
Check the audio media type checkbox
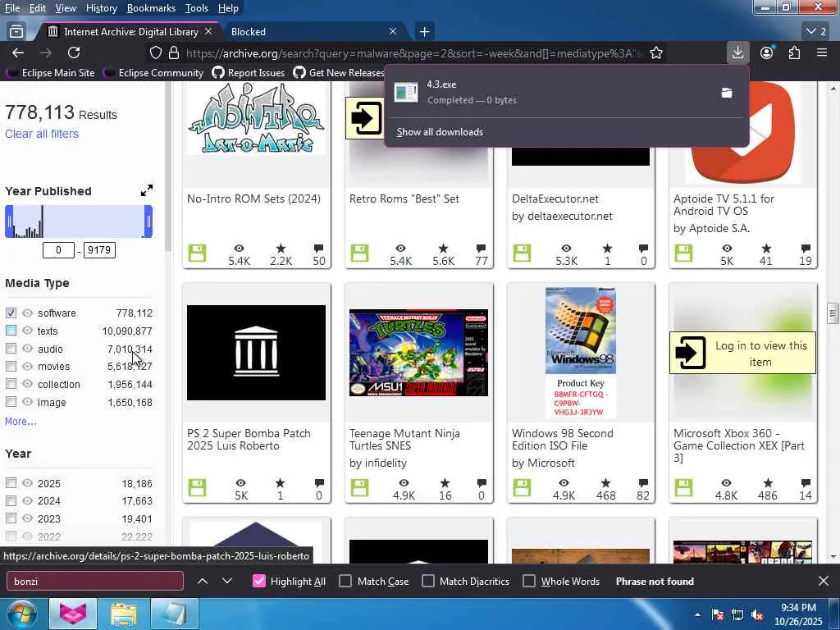click(x=11, y=348)
